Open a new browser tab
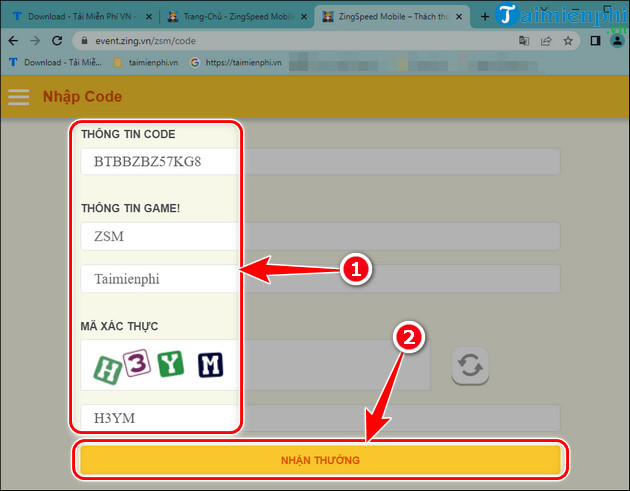 [485, 17]
